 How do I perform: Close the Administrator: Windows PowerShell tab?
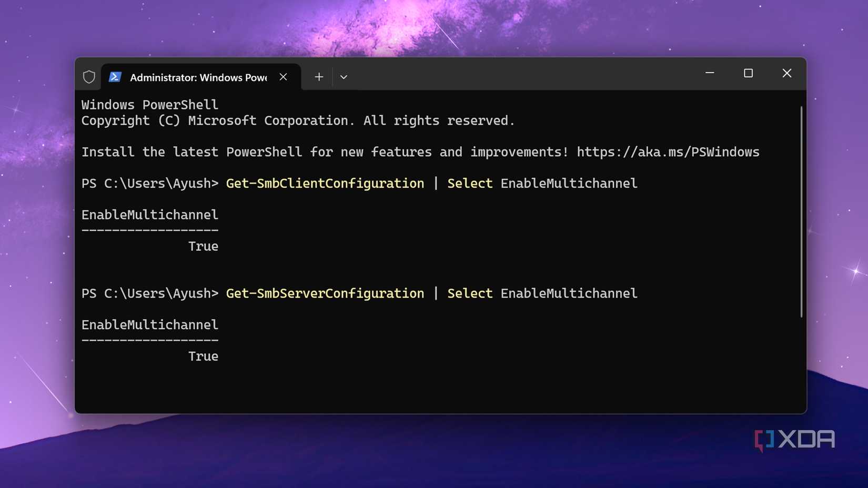[x=283, y=77]
